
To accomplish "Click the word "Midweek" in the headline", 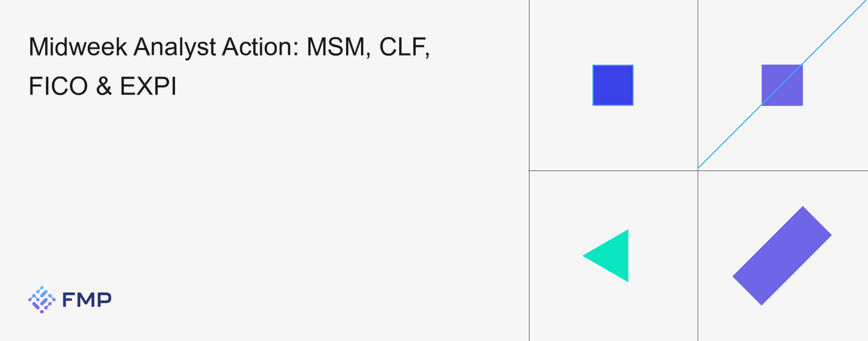I will 78,47.
